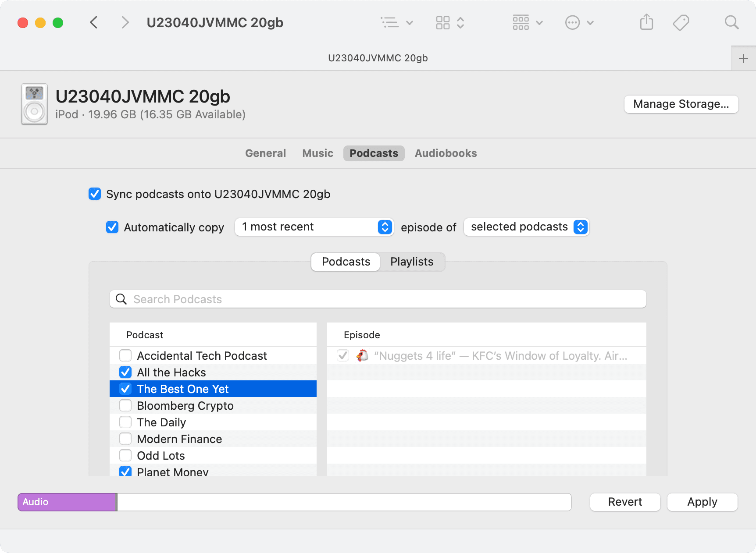
Task: Click the purple Audio storage bar segment
Action: point(67,502)
